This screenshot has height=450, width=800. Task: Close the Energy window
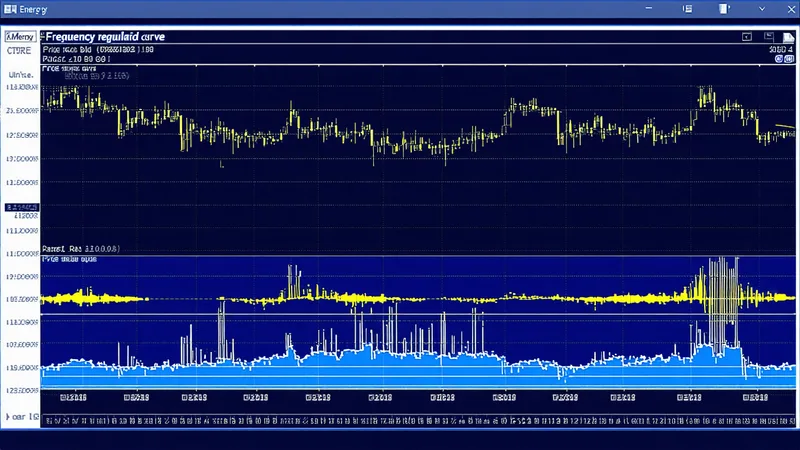[791, 9]
